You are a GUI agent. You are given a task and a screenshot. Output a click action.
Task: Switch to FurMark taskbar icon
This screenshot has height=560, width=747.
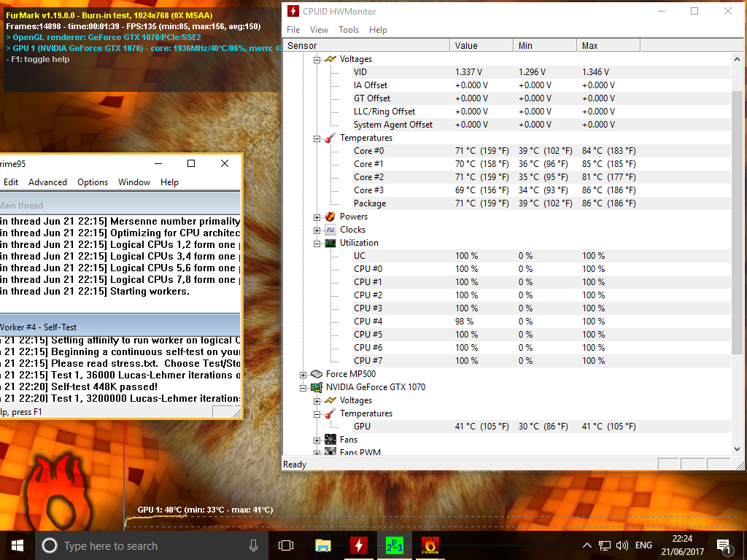click(430, 545)
